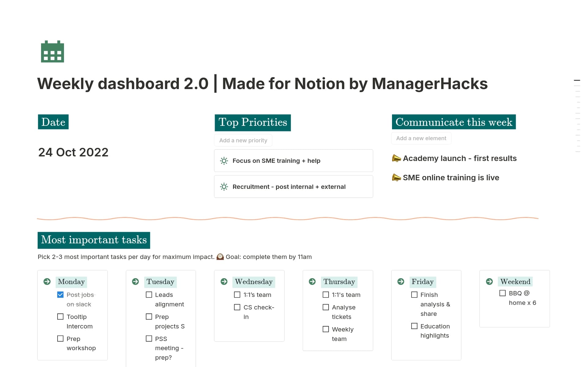Click the clock emoji before Goal text
The image size is (588, 367).
pos(220,257)
